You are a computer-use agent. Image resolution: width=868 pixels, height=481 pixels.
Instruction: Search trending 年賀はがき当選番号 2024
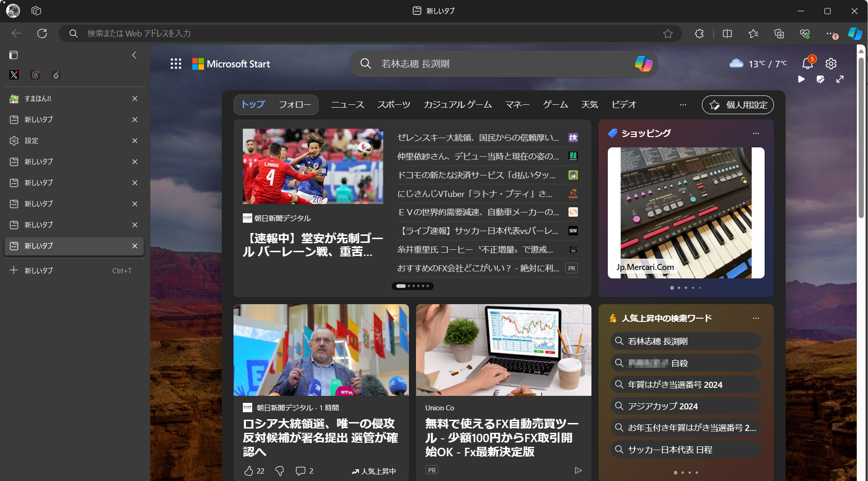(x=686, y=385)
